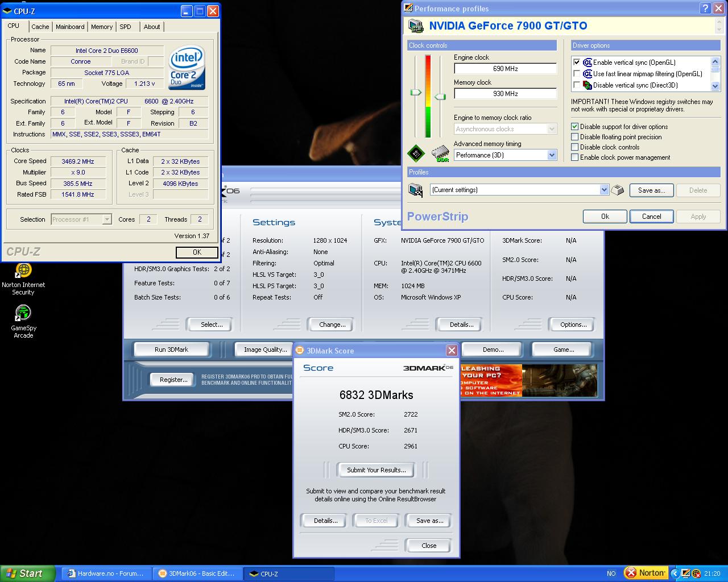Switch to 3DMark06 Basic Edition taskbar item
Screen dimensions: 728x582
[x=198, y=573]
